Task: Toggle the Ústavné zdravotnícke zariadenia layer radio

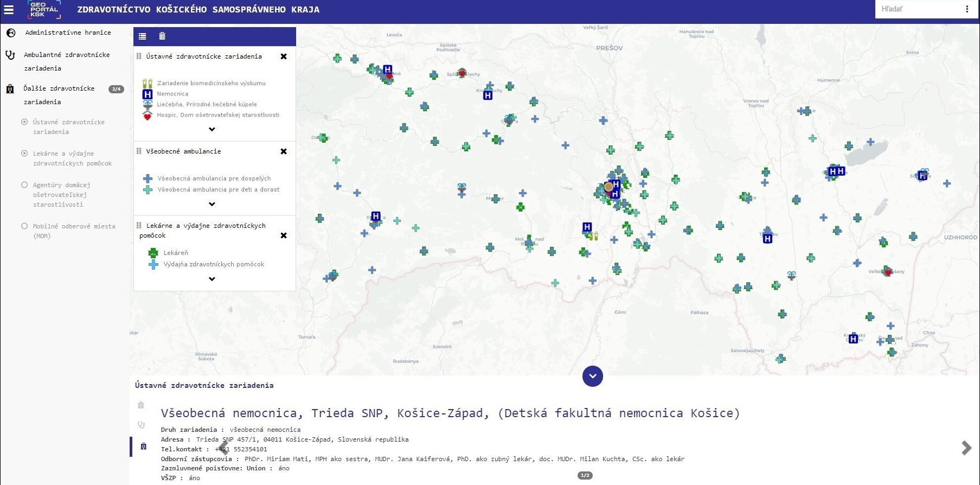Action: coord(24,122)
